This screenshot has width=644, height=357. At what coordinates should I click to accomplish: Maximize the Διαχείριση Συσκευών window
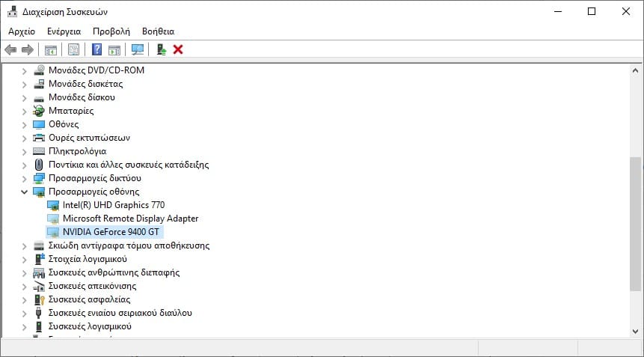[592, 11]
